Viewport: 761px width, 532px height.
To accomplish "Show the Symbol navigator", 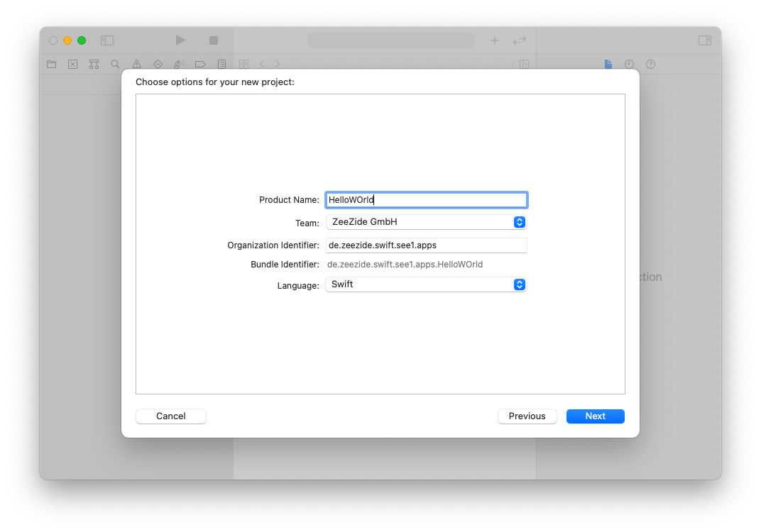I will pyautogui.click(x=94, y=64).
